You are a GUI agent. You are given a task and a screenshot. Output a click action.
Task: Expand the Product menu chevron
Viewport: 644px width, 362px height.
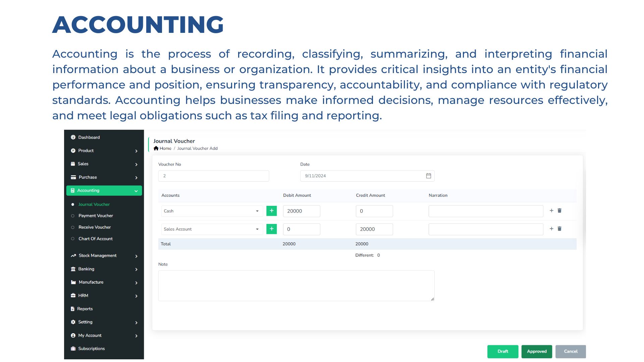(x=136, y=151)
